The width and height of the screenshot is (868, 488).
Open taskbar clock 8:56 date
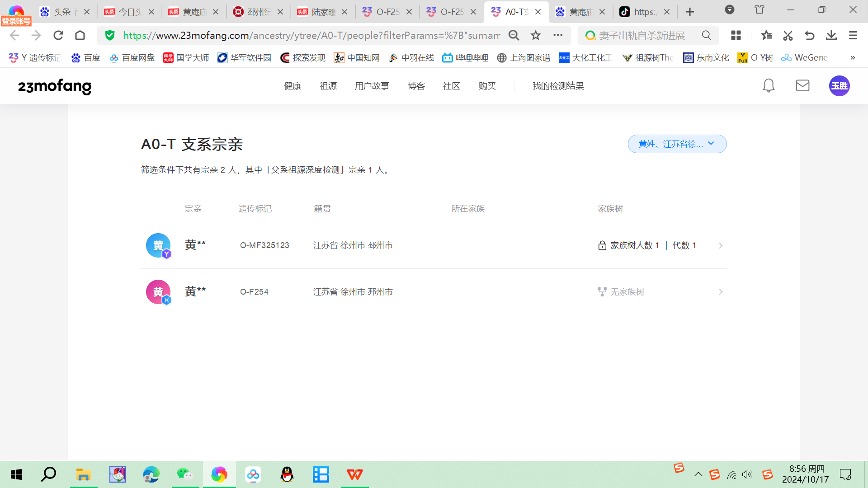807,474
